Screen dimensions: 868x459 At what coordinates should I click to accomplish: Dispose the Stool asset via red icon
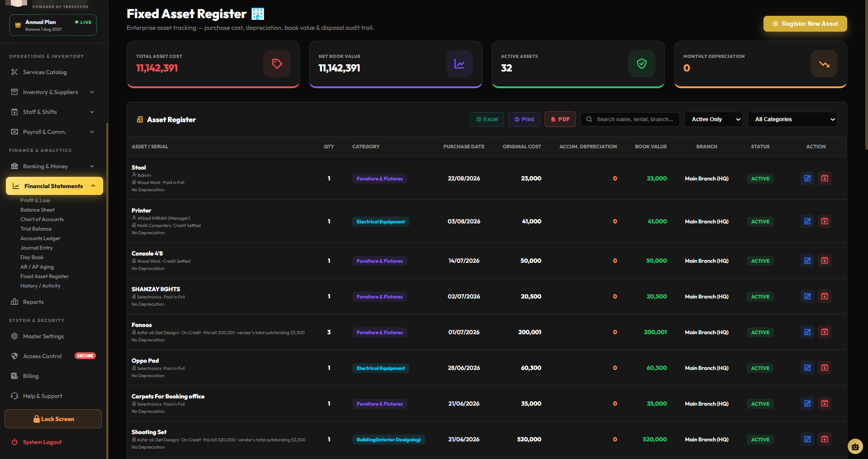pyautogui.click(x=825, y=178)
